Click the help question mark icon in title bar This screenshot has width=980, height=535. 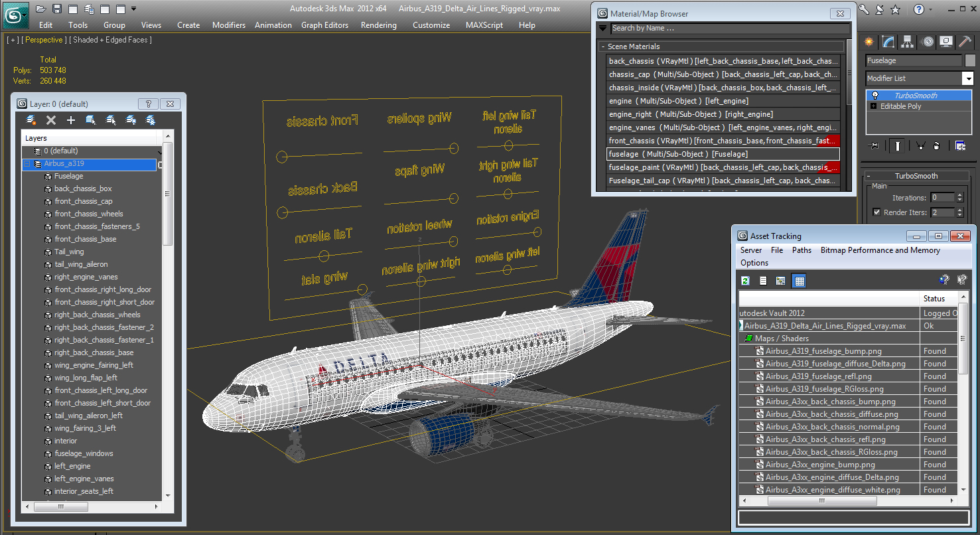(918, 9)
